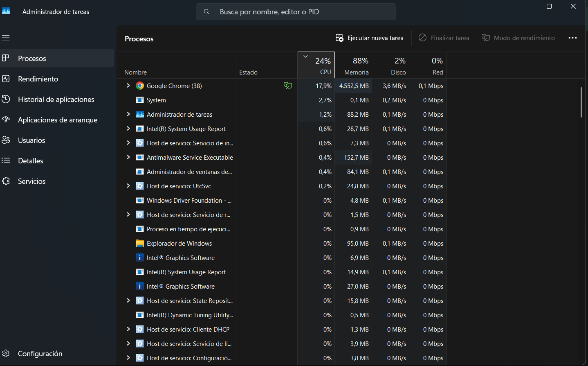Click the Task Manager title bar app icon
The image size is (588, 366).
tap(6, 11)
